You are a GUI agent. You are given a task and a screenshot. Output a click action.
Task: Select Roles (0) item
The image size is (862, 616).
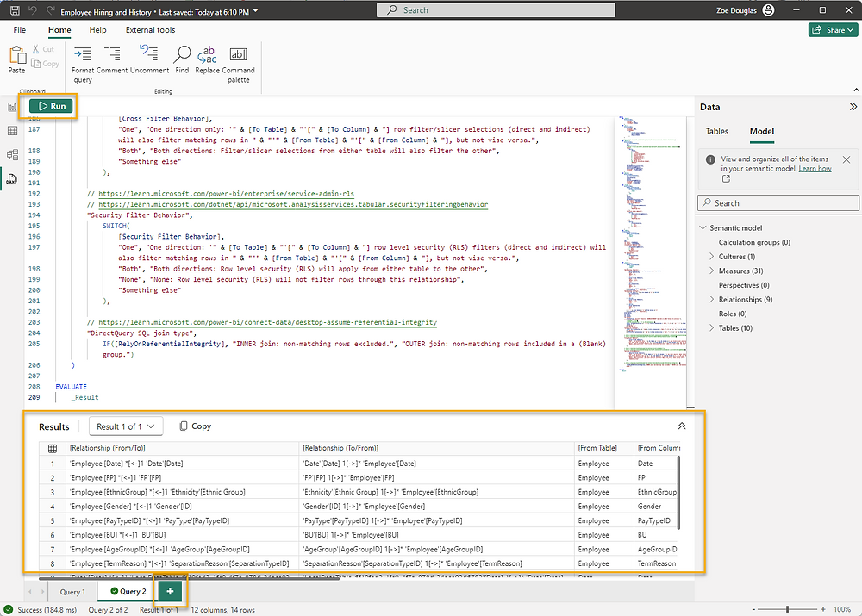coord(733,314)
